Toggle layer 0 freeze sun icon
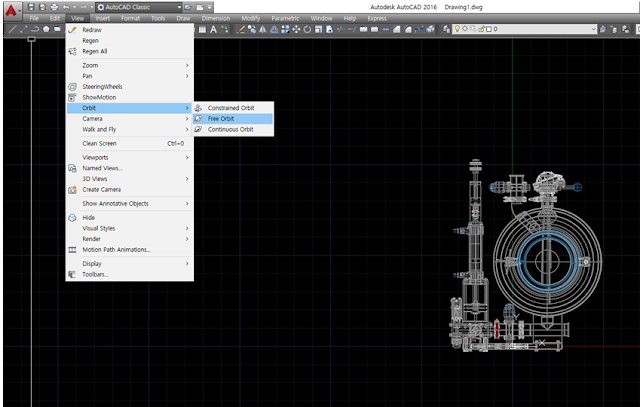Image resolution: width=640 pixels, height=407 pixels. (x=464, y=29)
